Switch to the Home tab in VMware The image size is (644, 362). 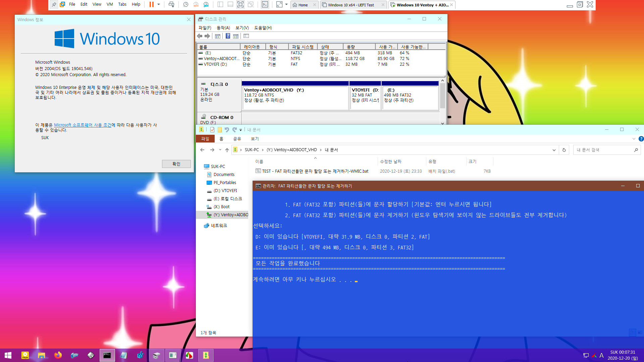click(303, 5)
